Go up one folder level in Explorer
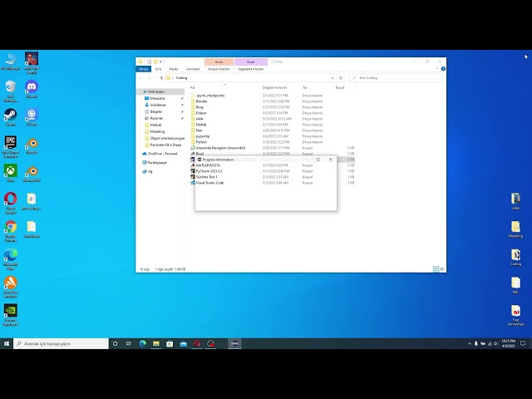The height and width of the screenshot is (399, 532). [161, 78]
